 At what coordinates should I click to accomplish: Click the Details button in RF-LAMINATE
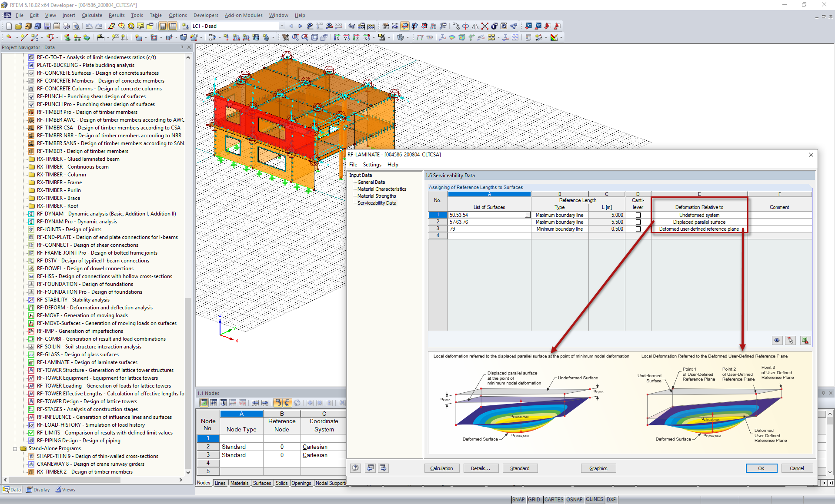tap(481, 468)
